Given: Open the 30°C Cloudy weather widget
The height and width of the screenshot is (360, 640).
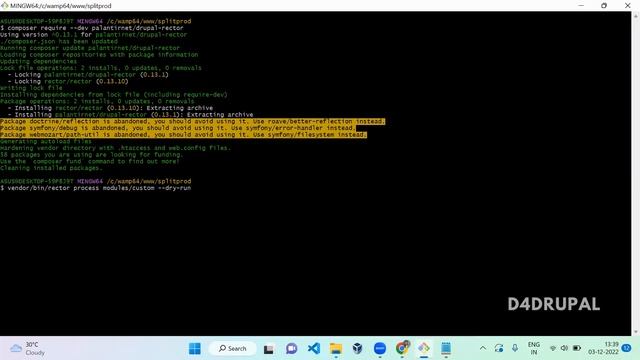Looking at the screenshot, I should coord(28,348).
